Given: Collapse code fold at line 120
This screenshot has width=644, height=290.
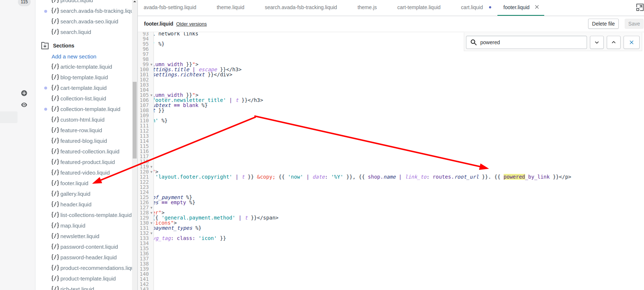Looking at the screenshot, I should 151,172.
